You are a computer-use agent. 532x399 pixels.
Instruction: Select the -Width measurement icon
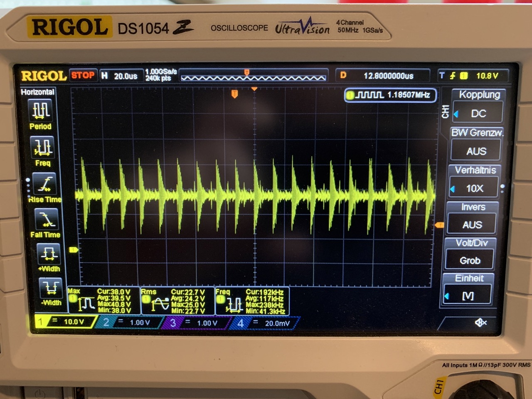coord(51,287)
